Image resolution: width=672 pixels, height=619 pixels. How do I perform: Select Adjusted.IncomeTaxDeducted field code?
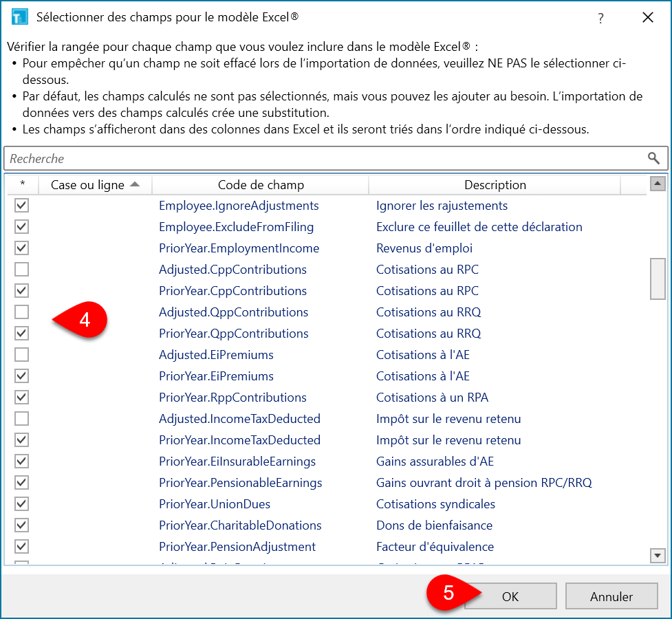tap(239, 419)
